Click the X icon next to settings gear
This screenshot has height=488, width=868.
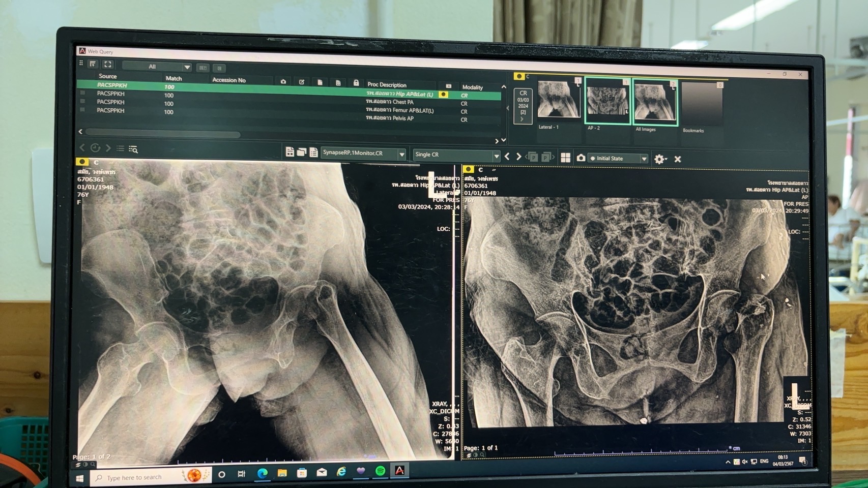pyautogui.click(x=678, y=159)
